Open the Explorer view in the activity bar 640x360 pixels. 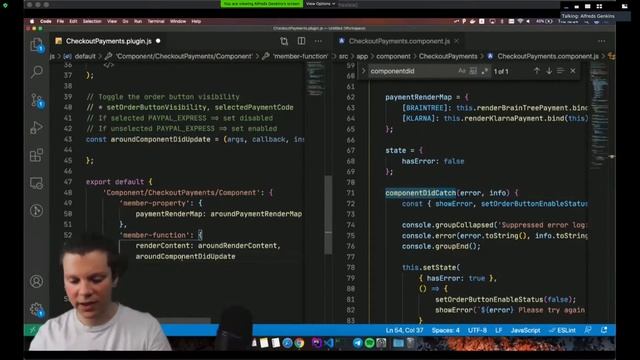coord(36,44)
